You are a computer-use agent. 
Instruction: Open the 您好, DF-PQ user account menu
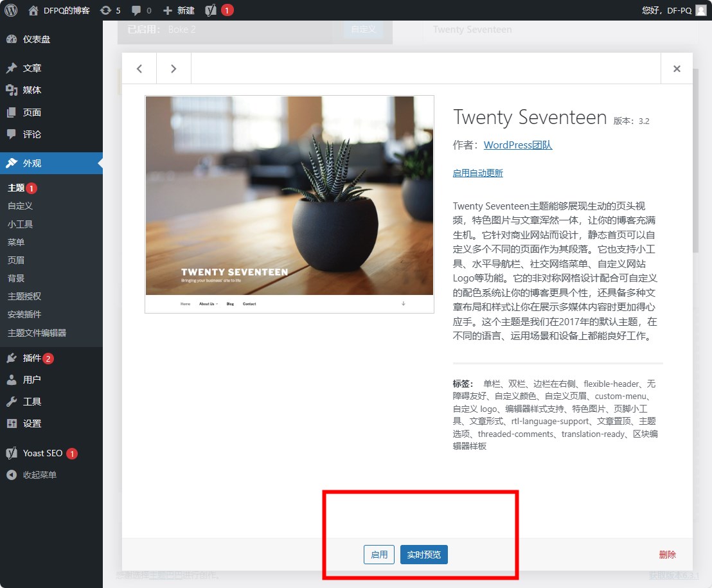[x=674, y=10]
